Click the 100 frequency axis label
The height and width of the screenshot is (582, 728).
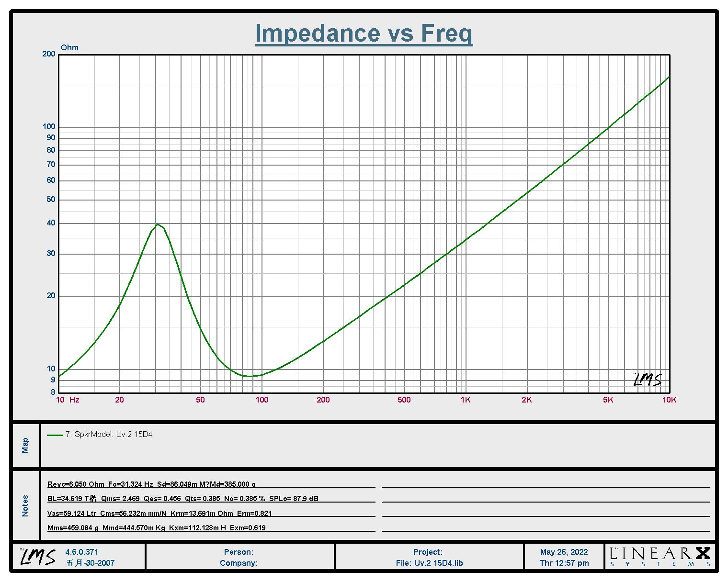262,400
